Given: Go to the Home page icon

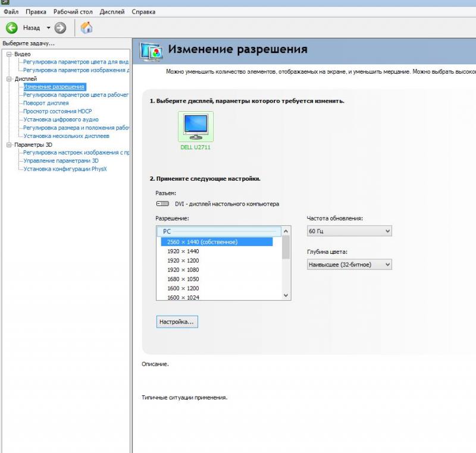Looking at the screenshot, I should click(86, 27).
